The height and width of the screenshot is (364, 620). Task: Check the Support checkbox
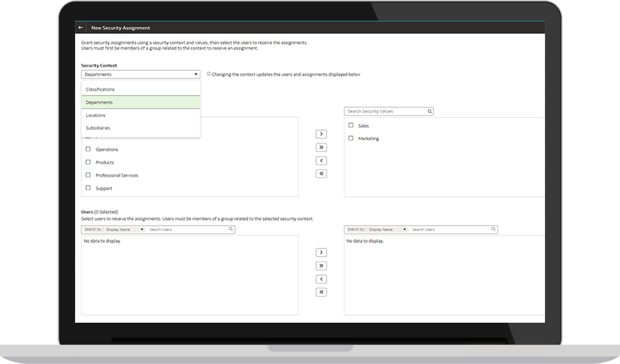[88, 188]
